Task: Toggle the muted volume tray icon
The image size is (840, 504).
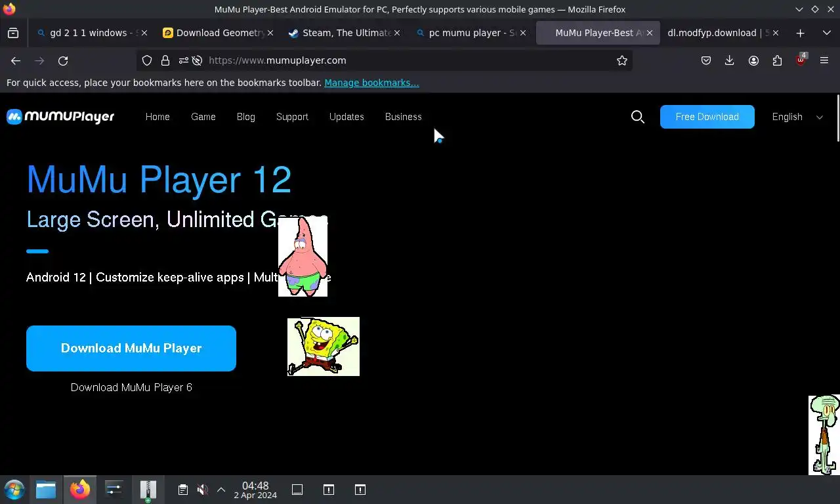Action: [203, 490]
